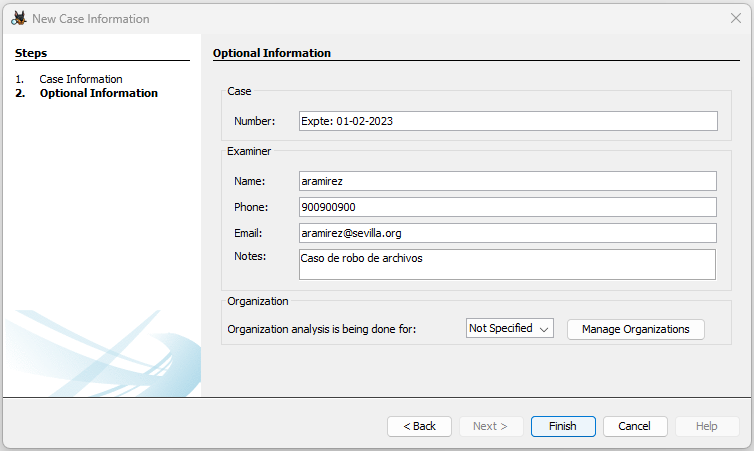Click the Optional Information heading
754x451 pixels.
pos(272,53)
